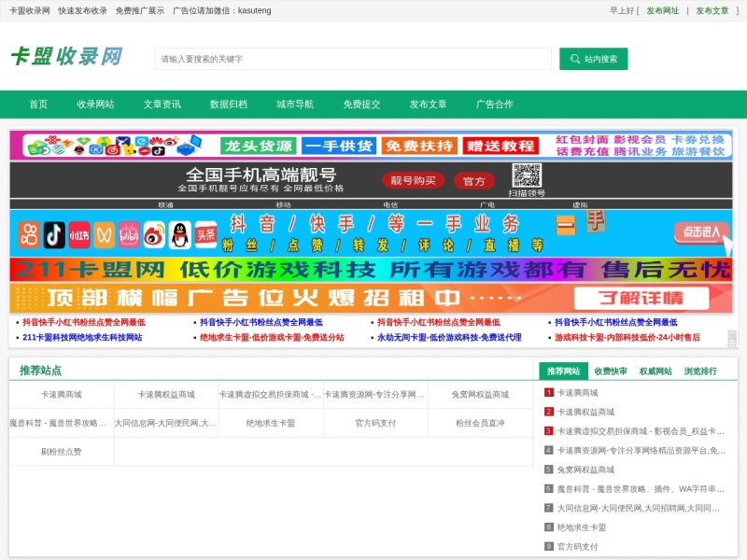
Task: Open ranked item 9 官方码支付 in sidebar
Action: pyautogui.click(x=577, y=547)
